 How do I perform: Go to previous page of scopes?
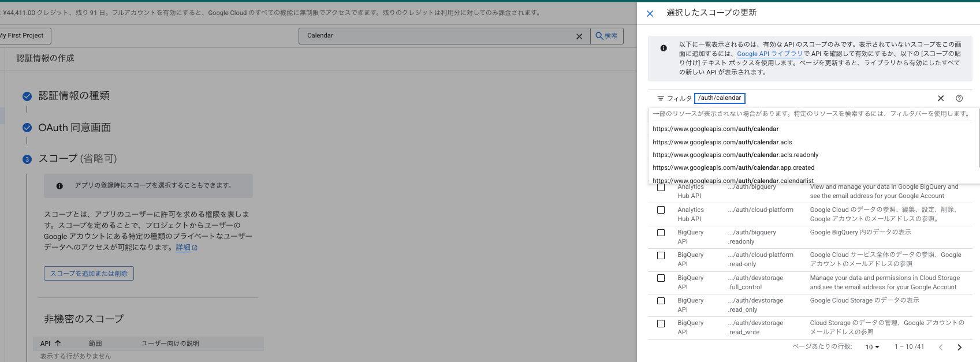coord(941,347)
